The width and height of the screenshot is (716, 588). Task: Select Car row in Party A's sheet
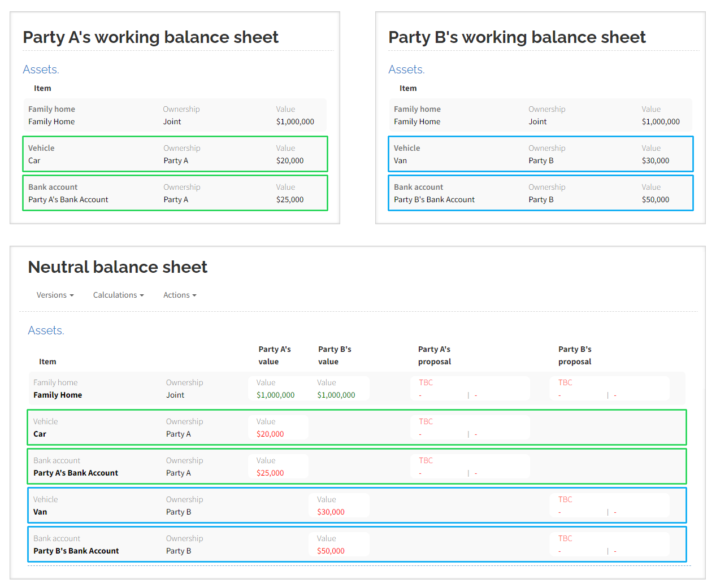click(x=175, y=154)
